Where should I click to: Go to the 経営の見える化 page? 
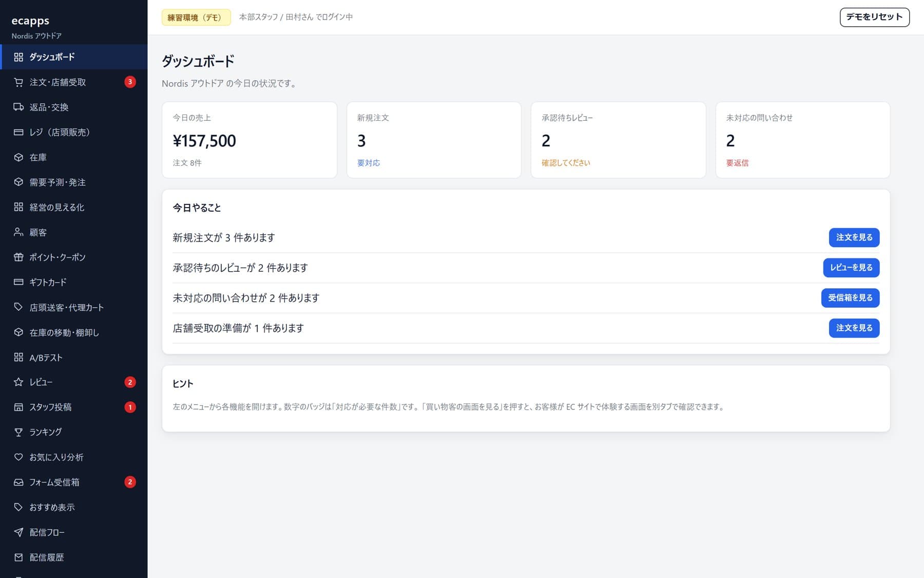click(74, 207)
